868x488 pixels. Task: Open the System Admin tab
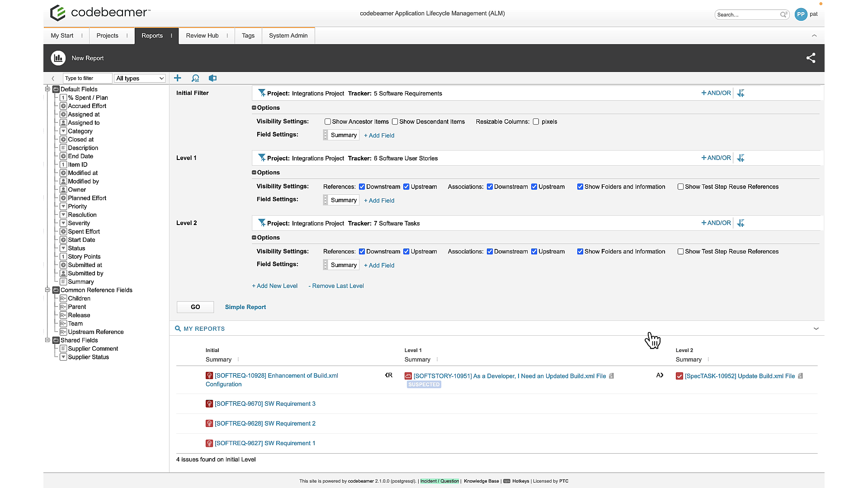288,36
